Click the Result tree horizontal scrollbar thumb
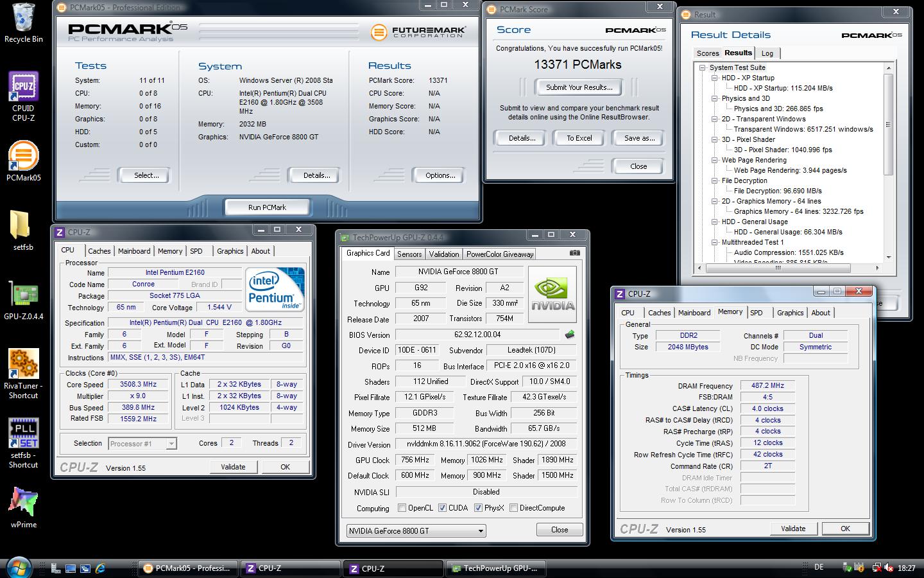924x578 pixels. coord(778,268)
